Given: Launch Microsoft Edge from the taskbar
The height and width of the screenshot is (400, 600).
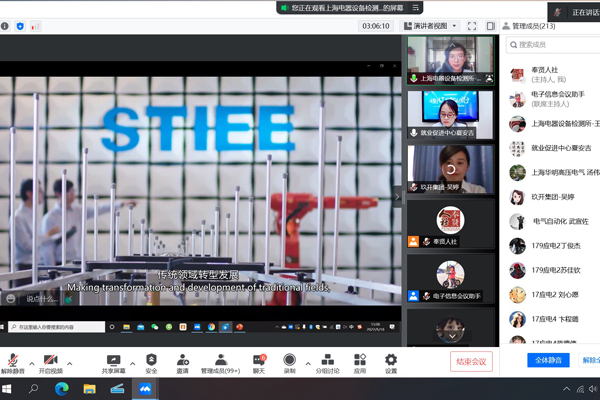Looking at the screenshot, I should [62, 389].
